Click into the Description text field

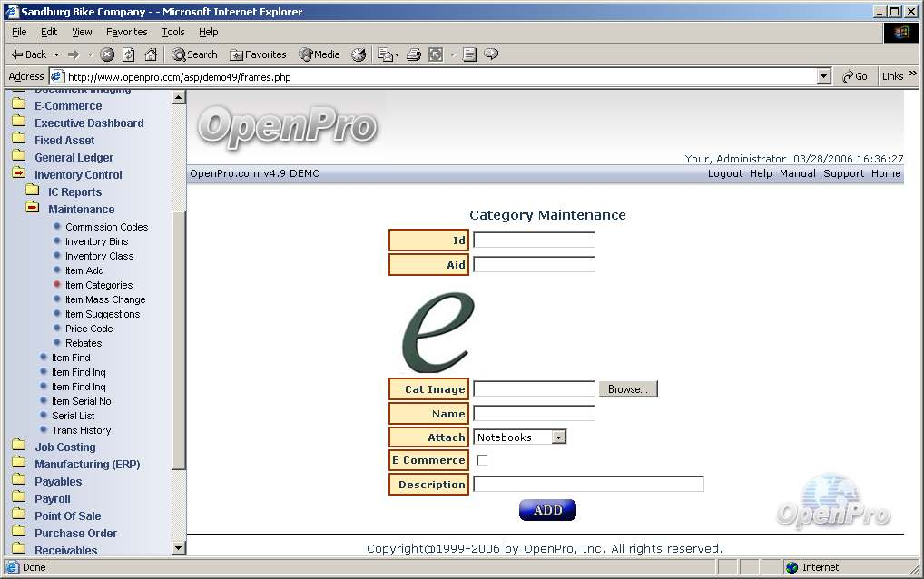click(588, 485)
